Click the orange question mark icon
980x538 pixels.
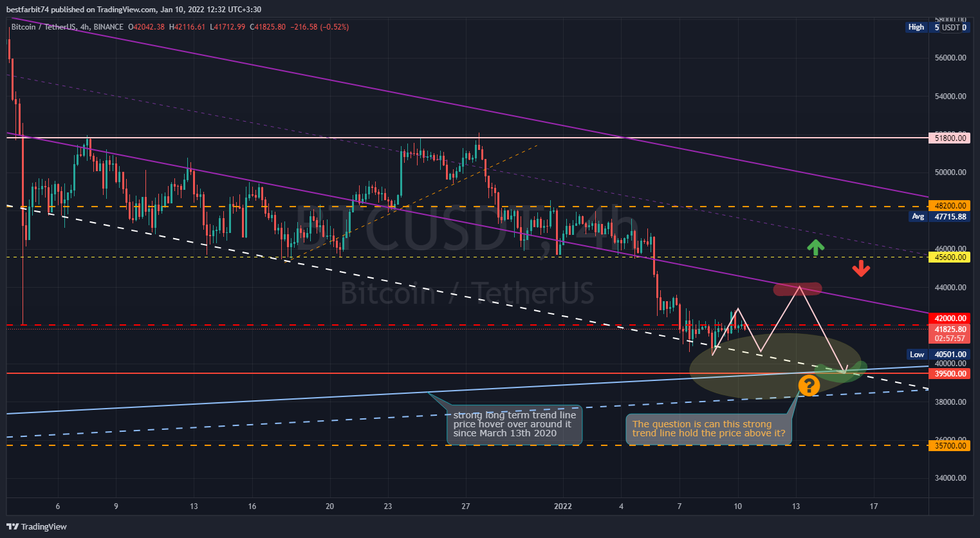[x=809, y=385]
